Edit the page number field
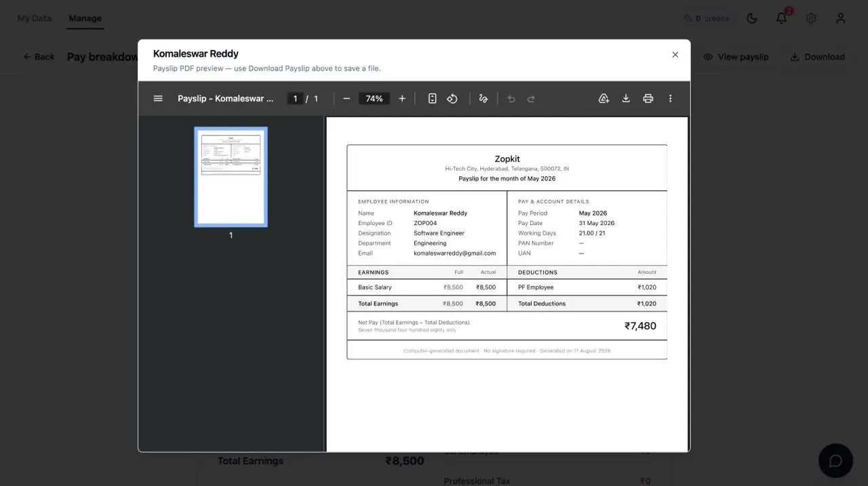Image resolution: width=868 pixels, height=486 pixels. [295, 98]
